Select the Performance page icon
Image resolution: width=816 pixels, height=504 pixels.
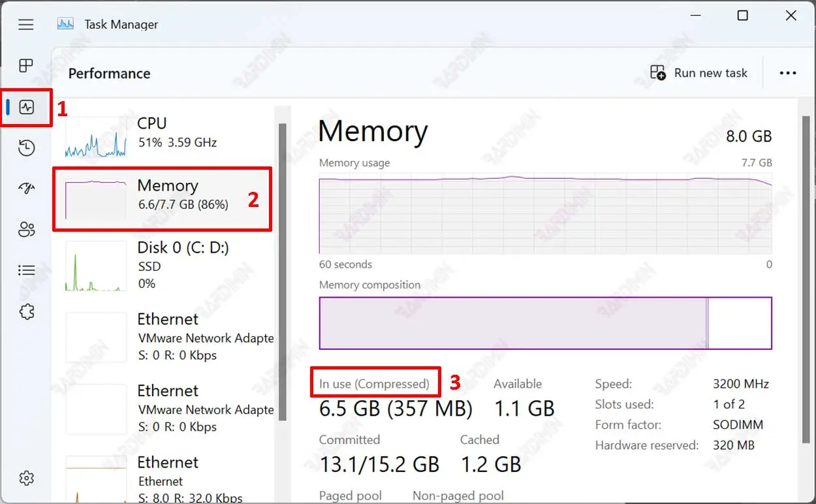pyautogui.click(x=27, y=107)
